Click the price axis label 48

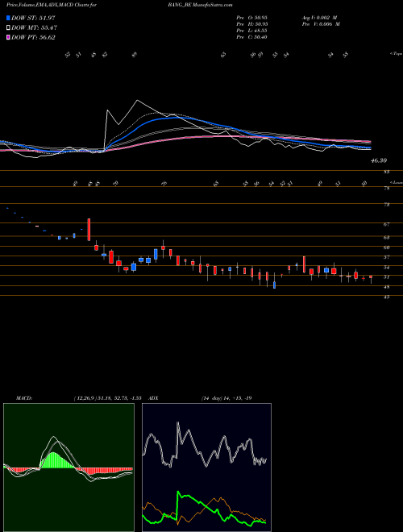click(x=386, y=287)
